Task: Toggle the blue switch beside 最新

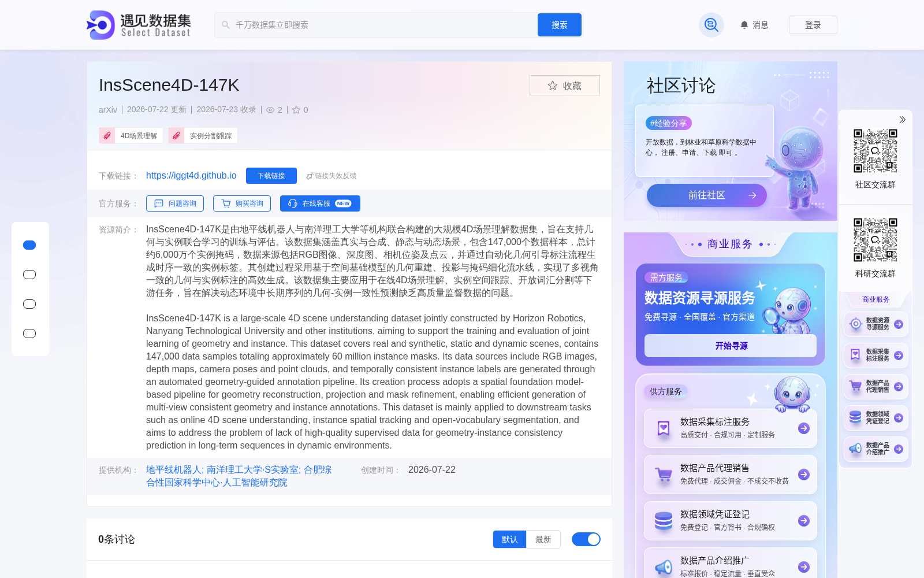Action: pos(586,539)
